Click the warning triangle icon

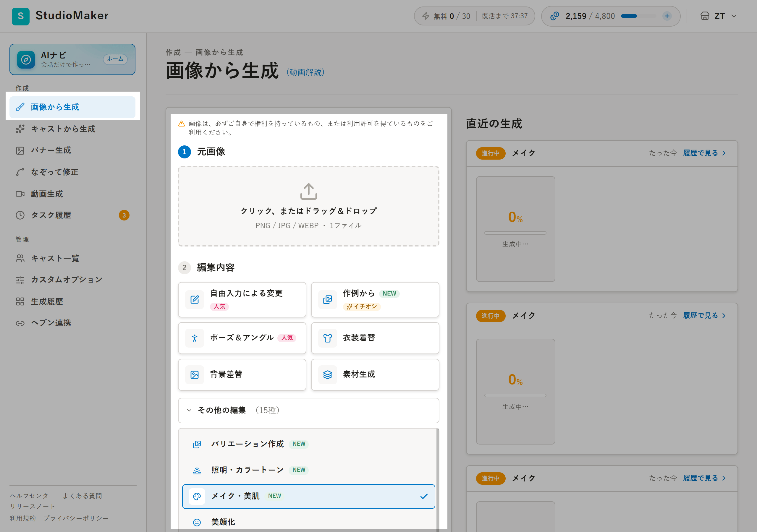click(181, 124)
